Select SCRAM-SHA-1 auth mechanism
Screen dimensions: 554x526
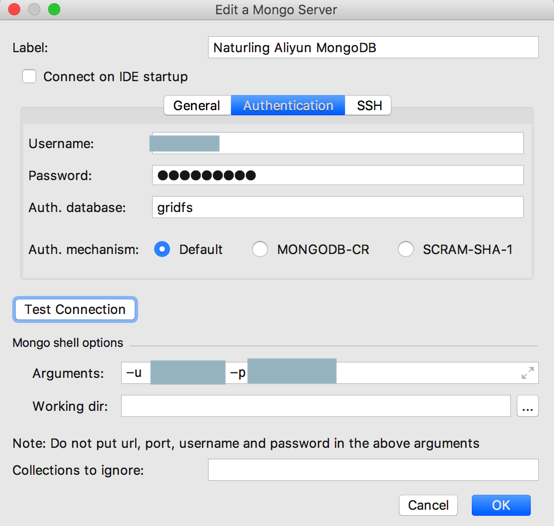coord(406,249)
